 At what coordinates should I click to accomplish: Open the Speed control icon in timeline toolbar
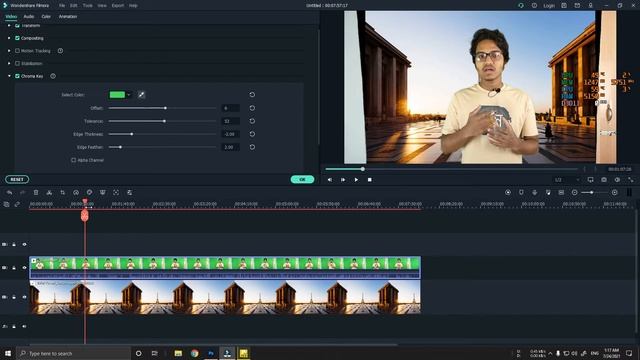(x=76, y=192)
